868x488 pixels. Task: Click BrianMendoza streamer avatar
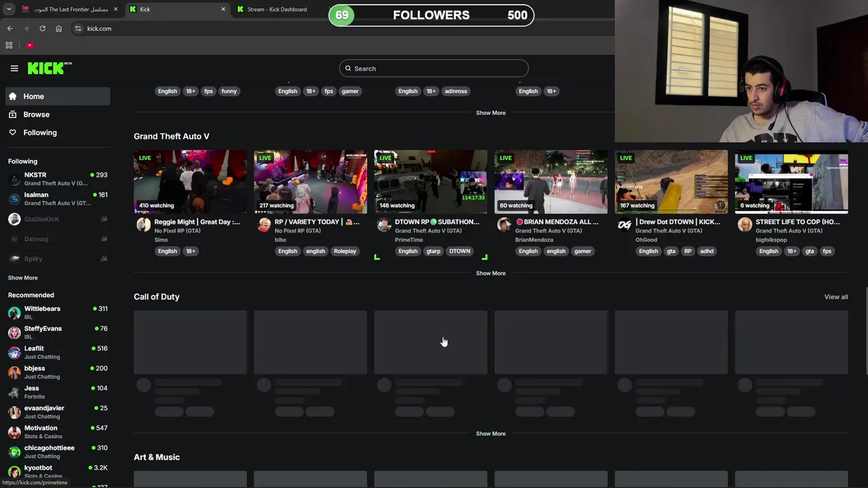coord(504,225)
